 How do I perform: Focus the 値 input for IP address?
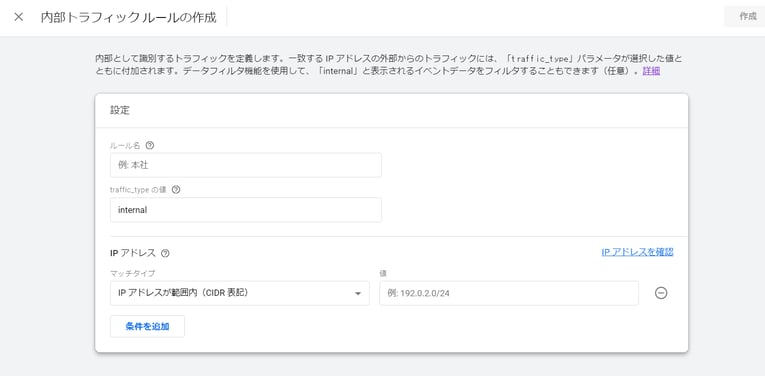[x=509, y=293]
